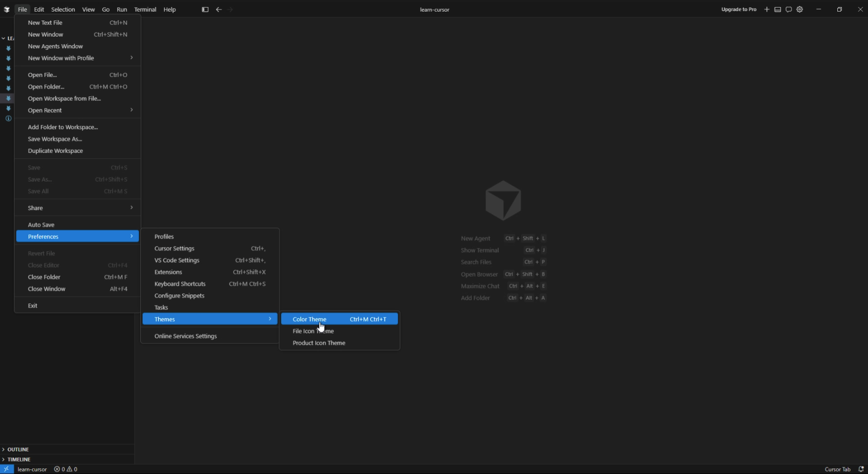Choose New Window entry

tap(77, 34)
